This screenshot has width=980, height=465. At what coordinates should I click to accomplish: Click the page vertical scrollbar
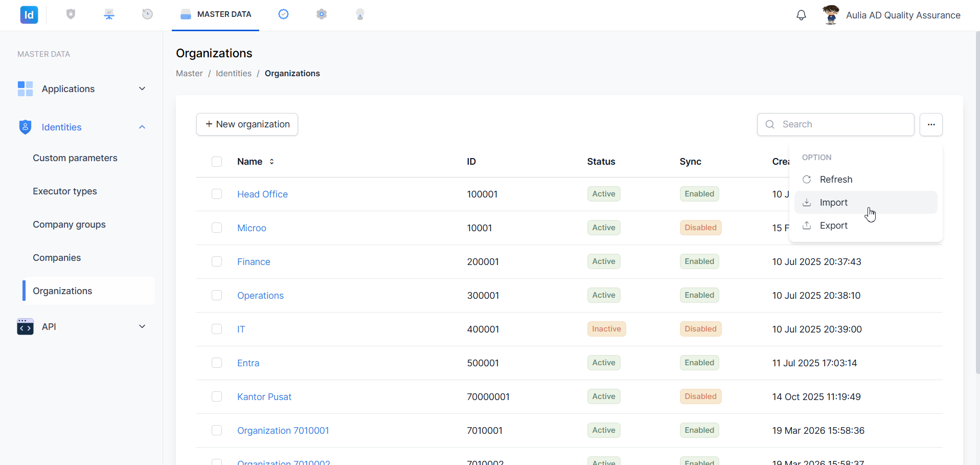coord(977,202)
